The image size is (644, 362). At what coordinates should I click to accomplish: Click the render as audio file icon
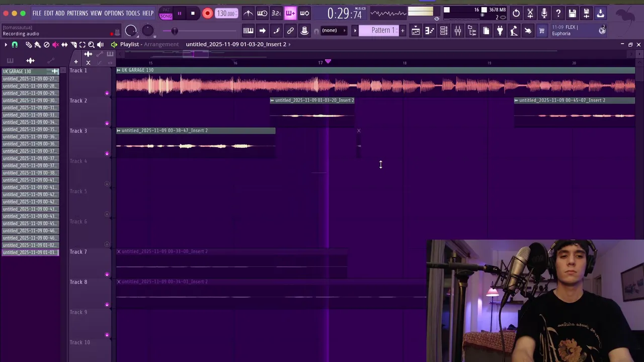586,14
